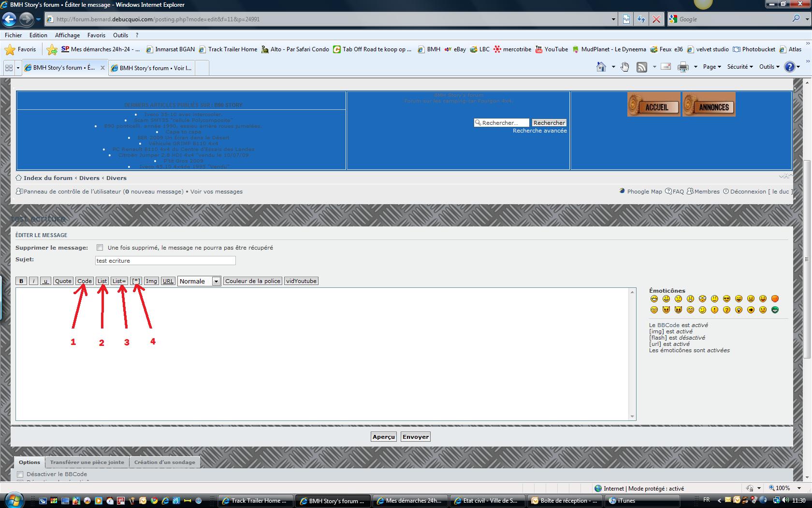
Task: Open the Affichage menu
Action: pos(67,35)
